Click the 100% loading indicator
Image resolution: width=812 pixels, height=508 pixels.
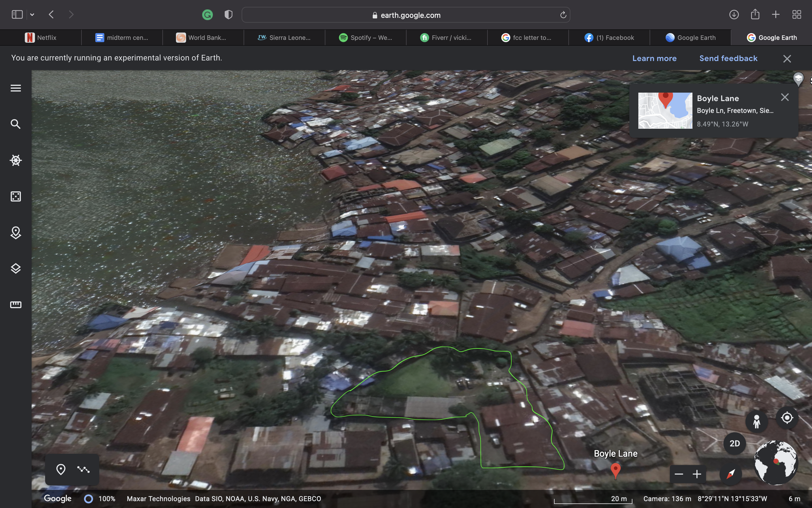click(x=100, y=499)
